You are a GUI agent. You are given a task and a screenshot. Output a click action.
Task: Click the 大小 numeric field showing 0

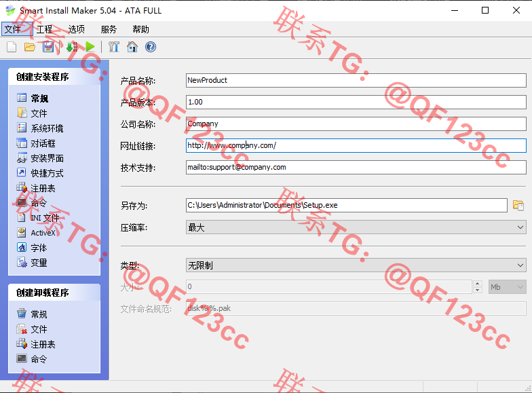328,286
